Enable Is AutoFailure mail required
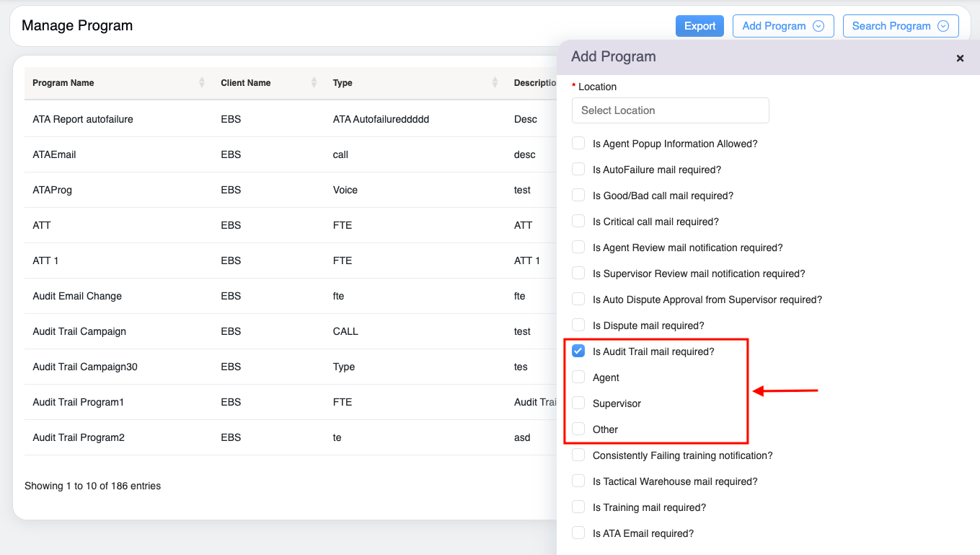 [x=578, y=170]
